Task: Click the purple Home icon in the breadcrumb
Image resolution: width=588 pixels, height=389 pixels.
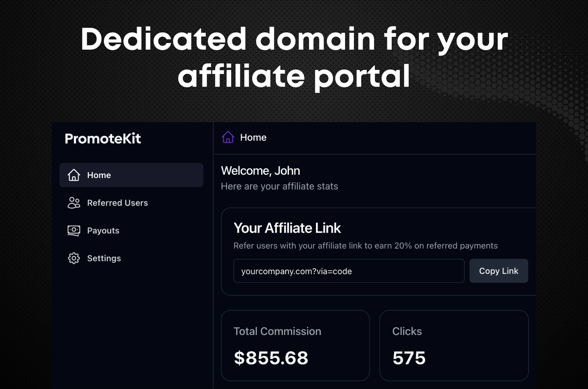Action: tap(228, 137)
